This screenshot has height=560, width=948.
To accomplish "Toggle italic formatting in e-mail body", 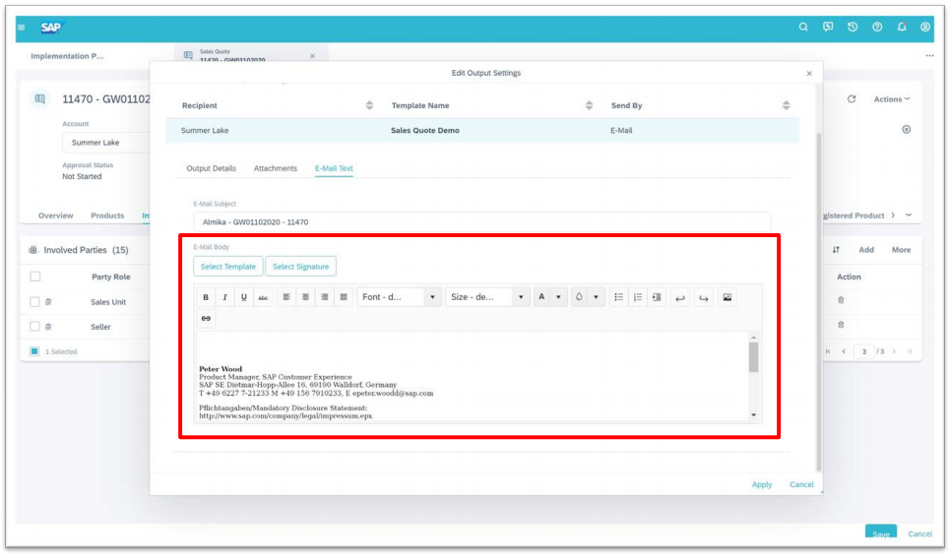I will coord(224,297).
